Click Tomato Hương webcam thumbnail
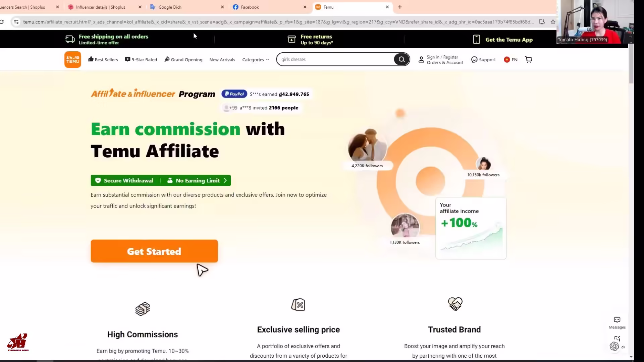This screenshot has width=644, height=362. 595,22
